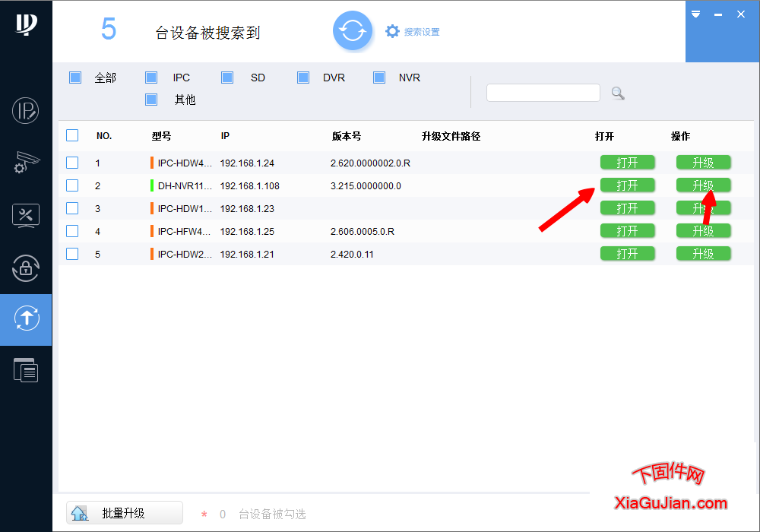Screen dimensions: 760x532
Task: Click the 升级文件路径 column header
Action: [x=451, y=136]
